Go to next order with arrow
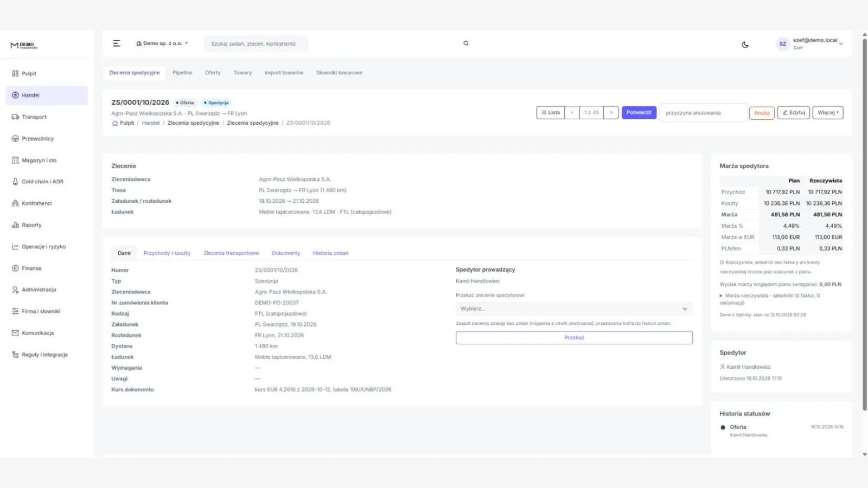The height and width of the screenshot is (488, 868). [x=611, y=113]
